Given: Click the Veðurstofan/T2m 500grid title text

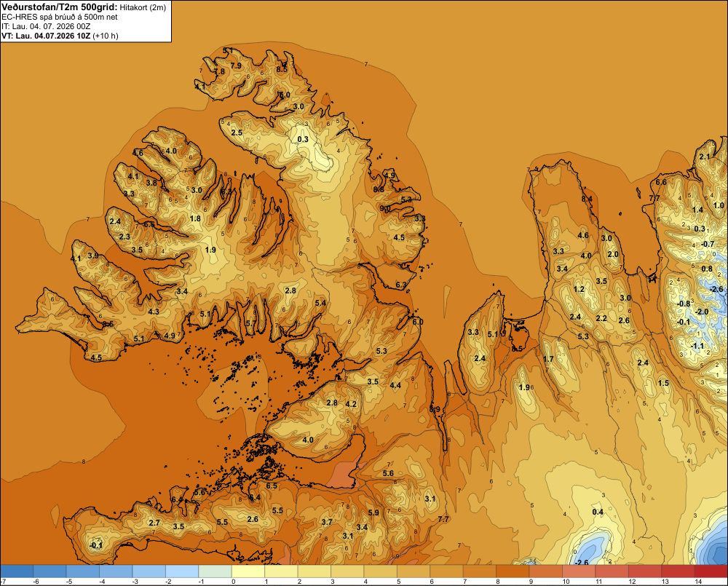Looking at the screenshot, I should point(60,7).
